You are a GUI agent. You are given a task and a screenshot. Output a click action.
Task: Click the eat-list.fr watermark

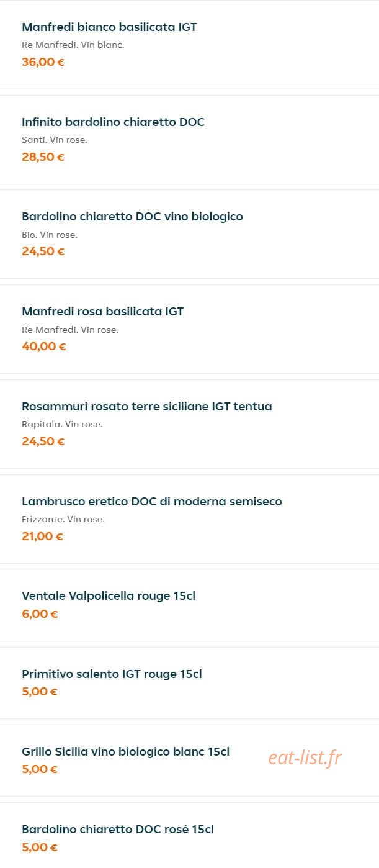305,757
